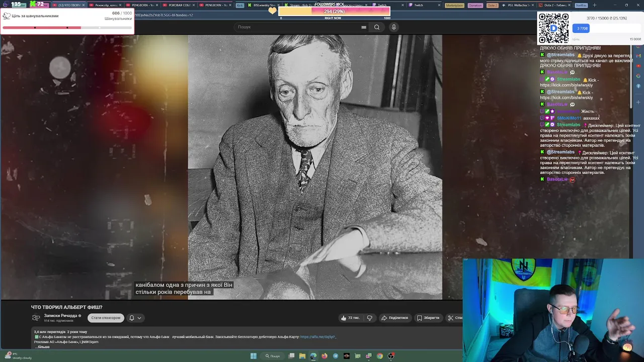The height and width of the screenshot is (362, 644).
Task: Open Google Chrome from taskbar
Action: (x=380, y=356)
